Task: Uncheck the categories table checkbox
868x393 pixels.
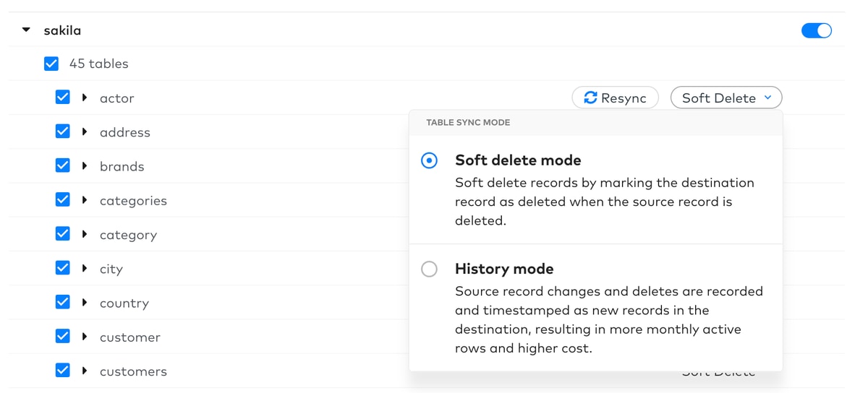Action: (63, 199)
